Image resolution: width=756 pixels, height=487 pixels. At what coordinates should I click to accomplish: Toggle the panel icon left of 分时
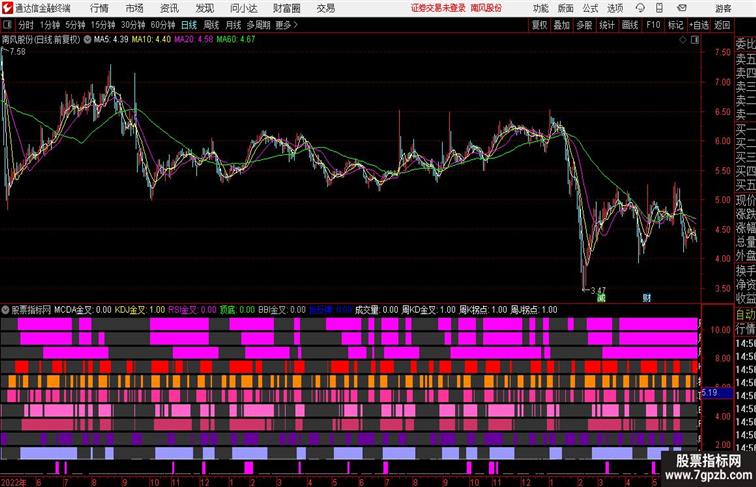7,25
